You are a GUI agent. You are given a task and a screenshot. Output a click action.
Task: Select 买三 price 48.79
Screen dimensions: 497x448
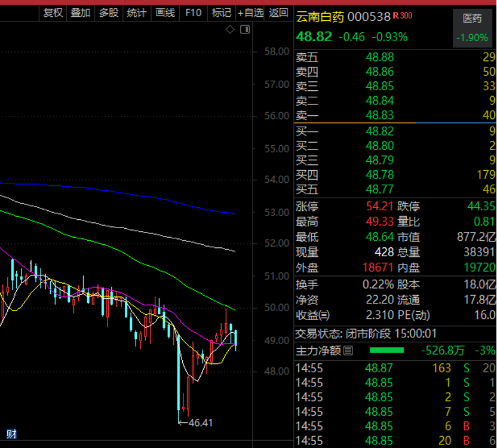coord(380,161)
